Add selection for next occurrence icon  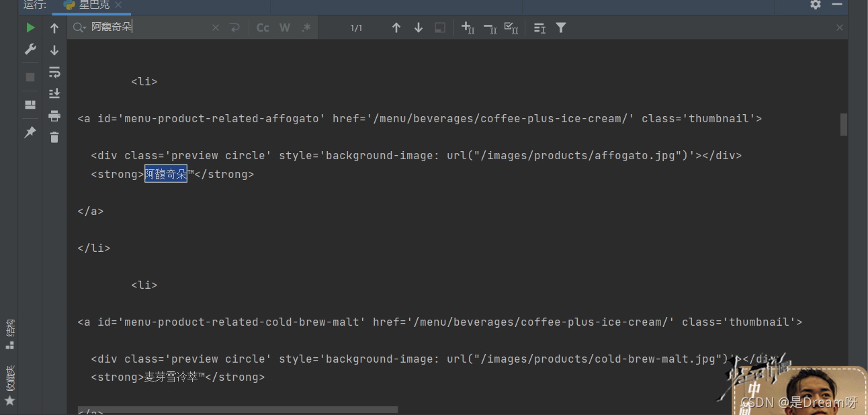coord(468,28)
